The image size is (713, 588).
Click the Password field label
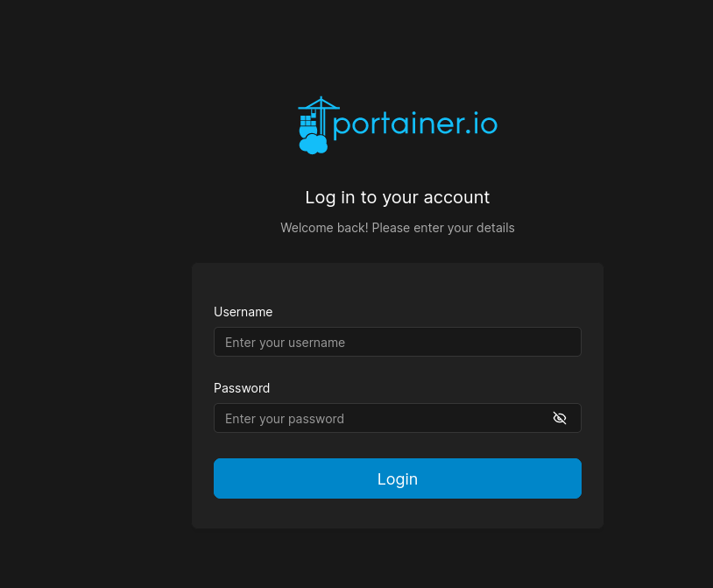click(242, 388)
